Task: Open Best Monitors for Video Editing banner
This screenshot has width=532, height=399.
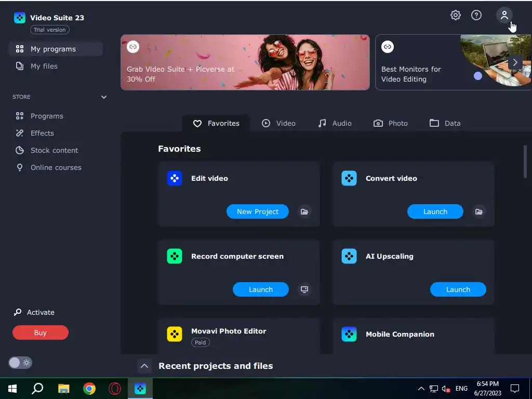Action: pyautogui.click(x=453, y=62)
